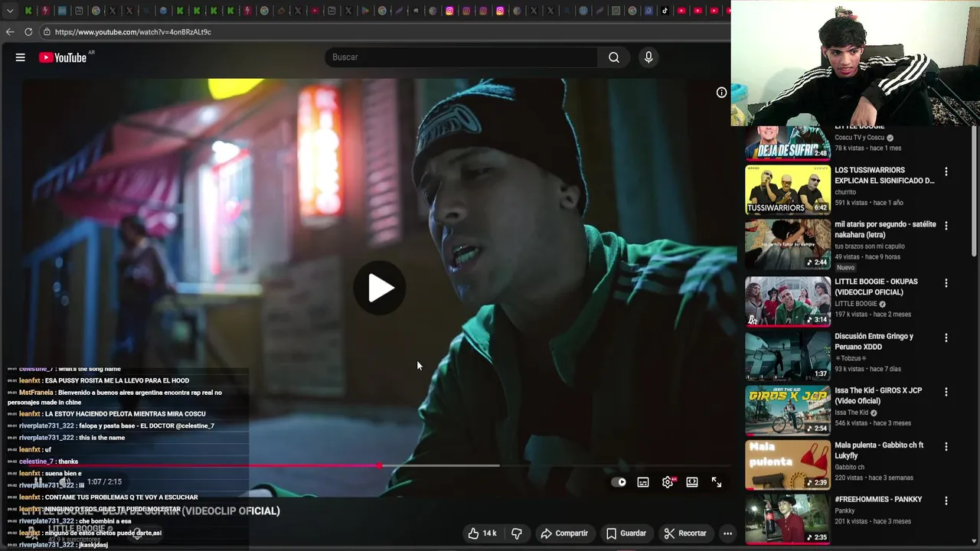Open the #FREEHOMMIES PANKKY thumbnail
The image size is (980, 551).
tap(788, 519)
